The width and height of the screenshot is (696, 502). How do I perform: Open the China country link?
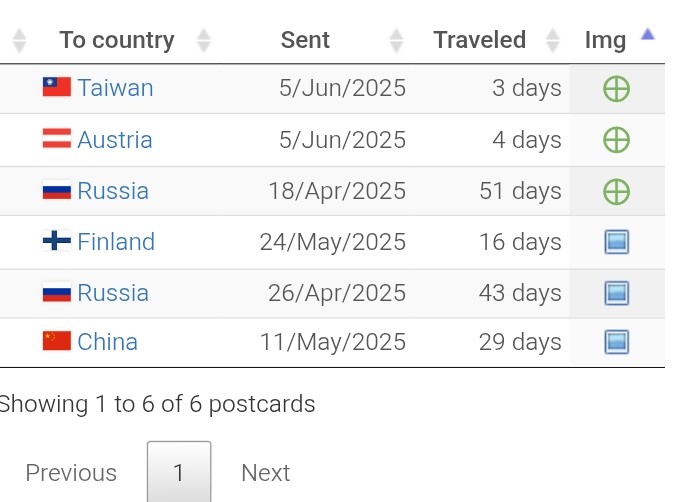107,342
